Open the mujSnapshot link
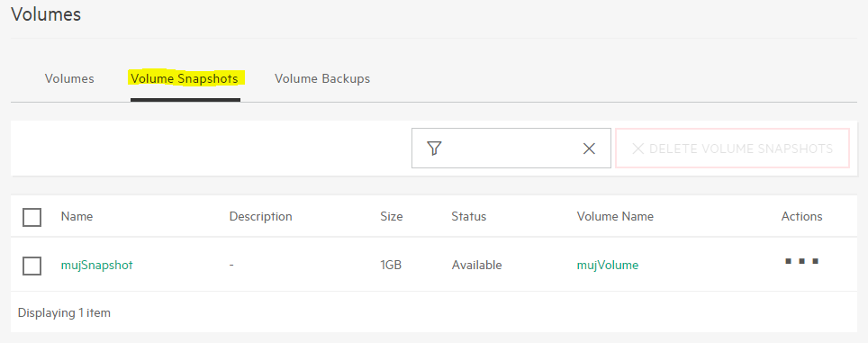This screenshot has height=343, width=868. (97, 265)
